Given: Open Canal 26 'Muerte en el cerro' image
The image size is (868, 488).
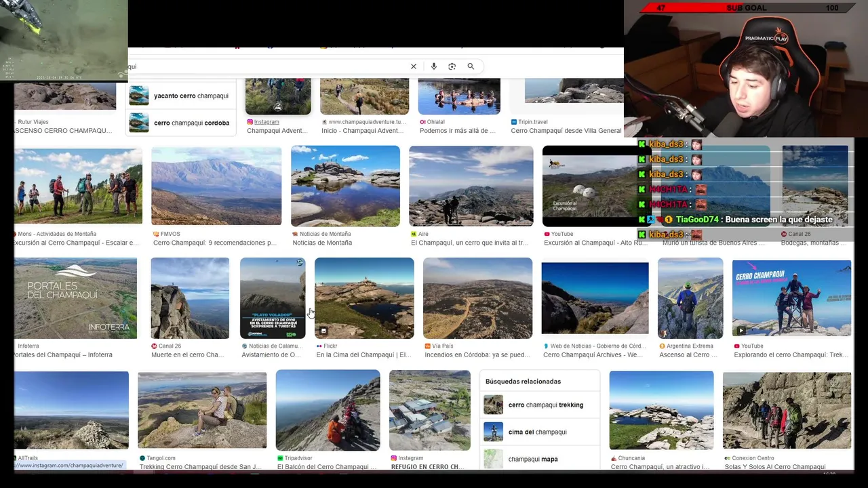Looking at the screenshot, I should tap(190, 298).
